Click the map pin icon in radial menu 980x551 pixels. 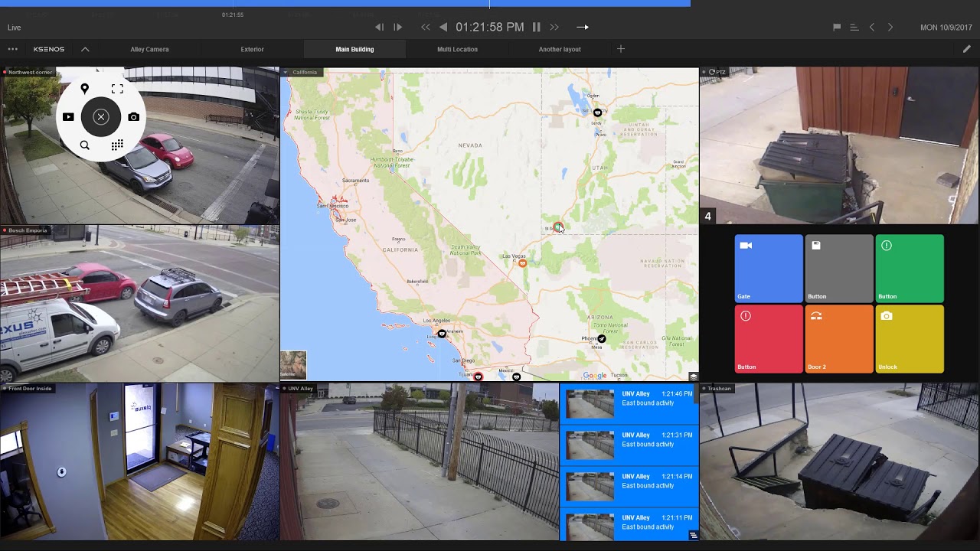85,89
